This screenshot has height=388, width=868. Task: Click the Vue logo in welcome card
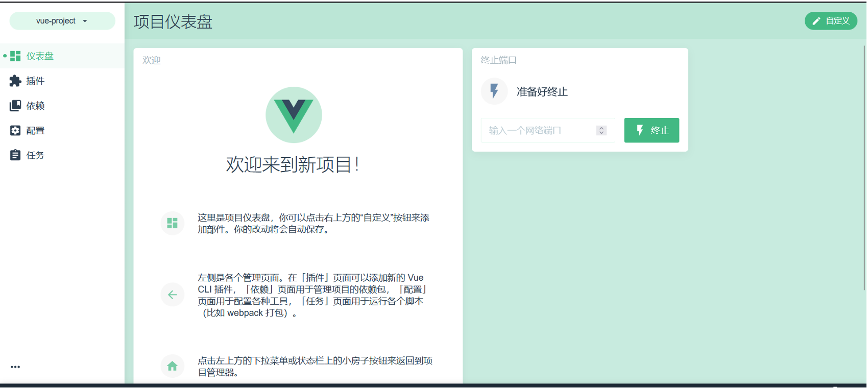(x=294, y=115)
